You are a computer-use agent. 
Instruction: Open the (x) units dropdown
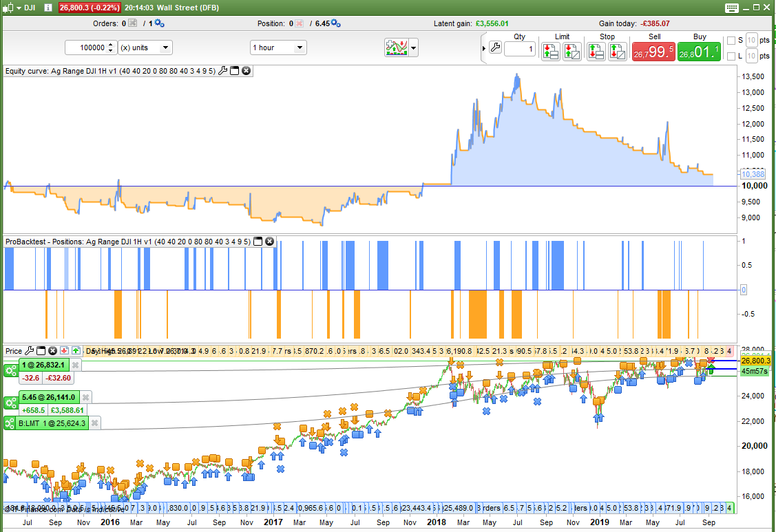166,47
